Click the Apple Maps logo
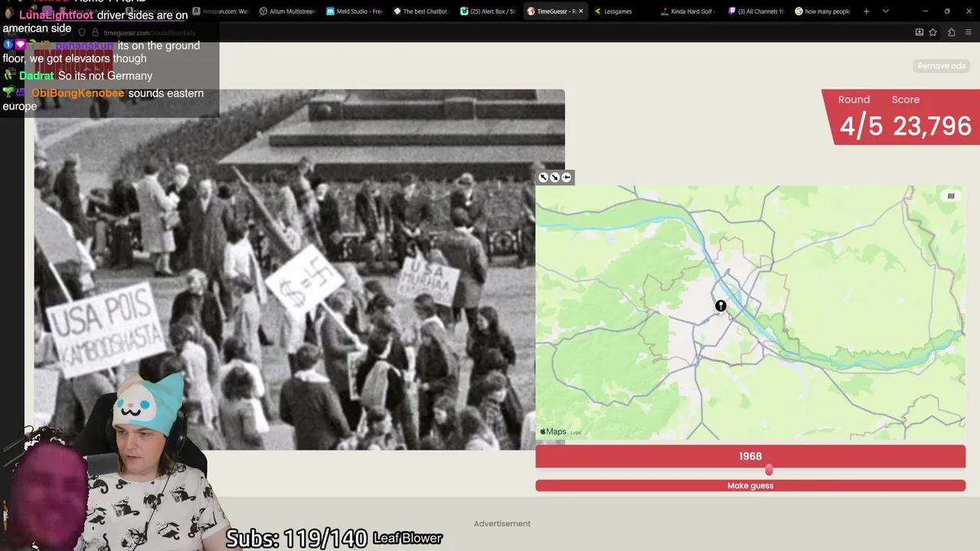 554,432
